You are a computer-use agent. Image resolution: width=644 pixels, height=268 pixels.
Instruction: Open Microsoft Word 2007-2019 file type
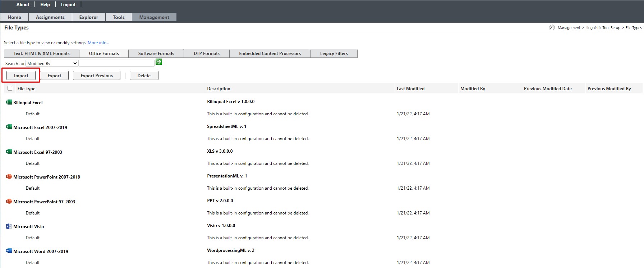41,251
